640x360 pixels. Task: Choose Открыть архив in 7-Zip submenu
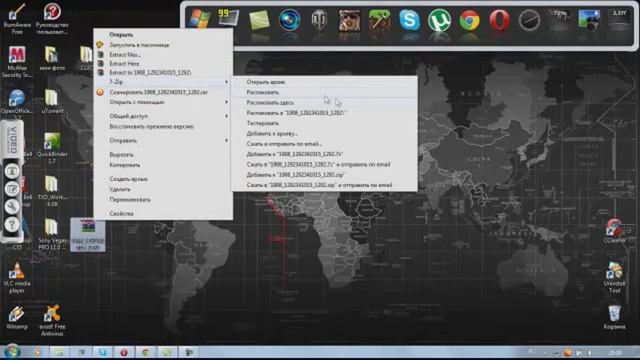324,82
